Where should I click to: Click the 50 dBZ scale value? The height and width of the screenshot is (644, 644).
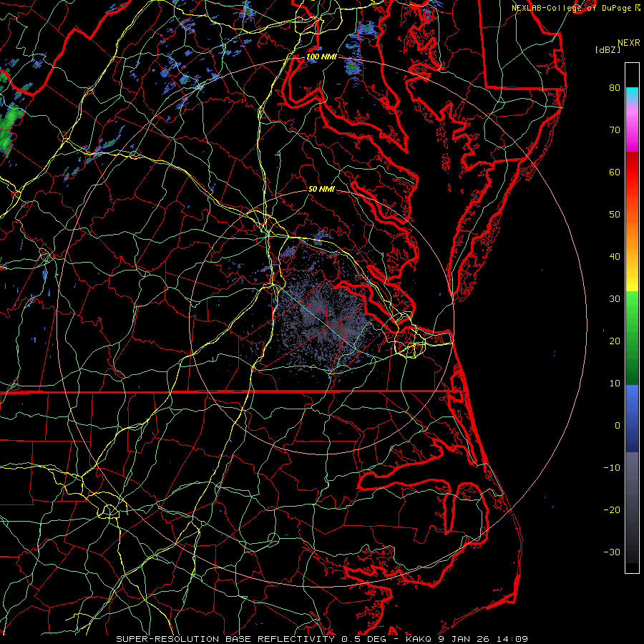615,215
